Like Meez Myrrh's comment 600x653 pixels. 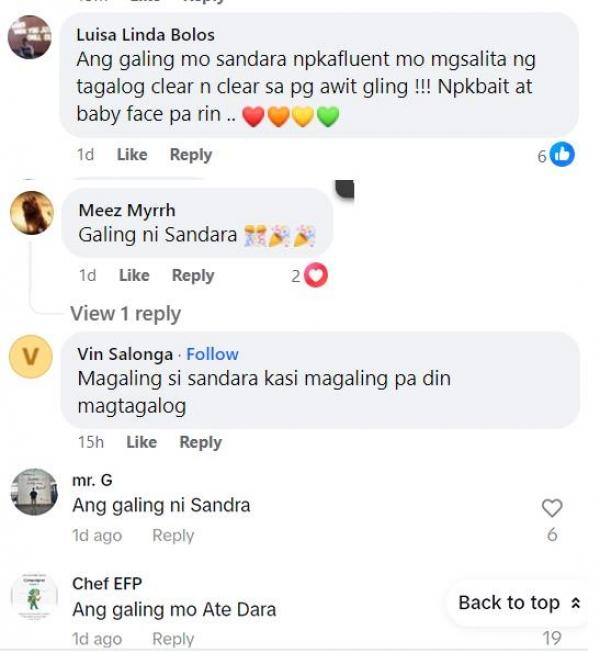click(x=134, y=275)
